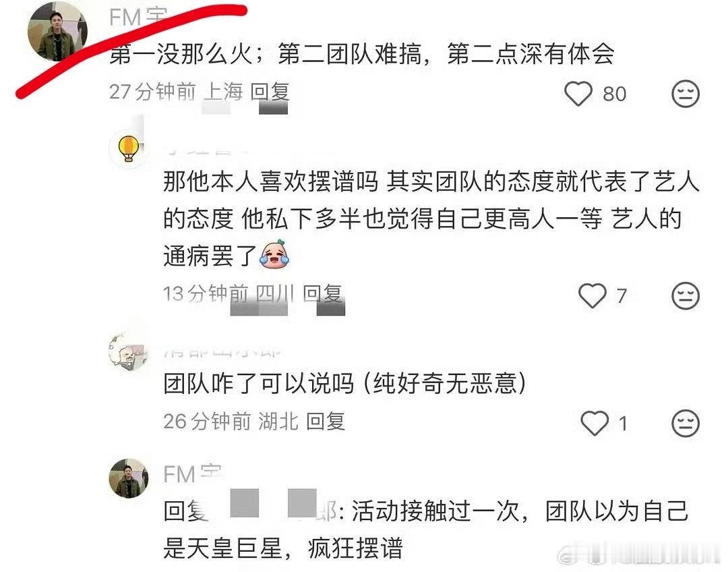Open the FM宝 username on the top comment
The height and width of the screenshot is (572, 728).
[138, 18]
